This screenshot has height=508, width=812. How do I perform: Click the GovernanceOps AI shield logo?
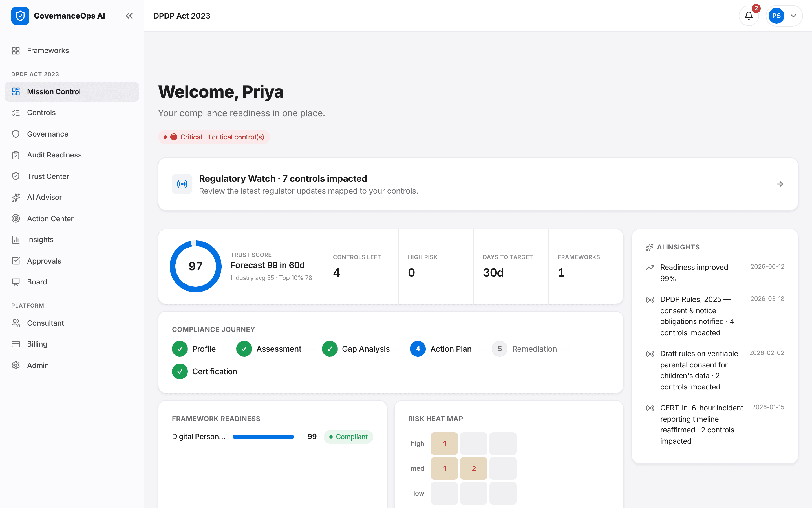pos(20,16)
